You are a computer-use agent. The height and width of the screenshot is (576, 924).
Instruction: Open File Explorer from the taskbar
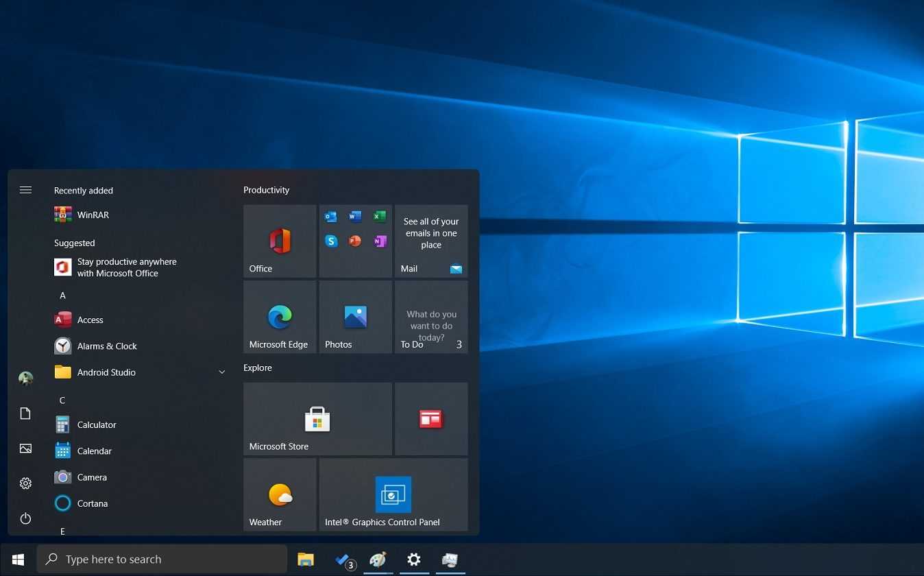point(306,560)
